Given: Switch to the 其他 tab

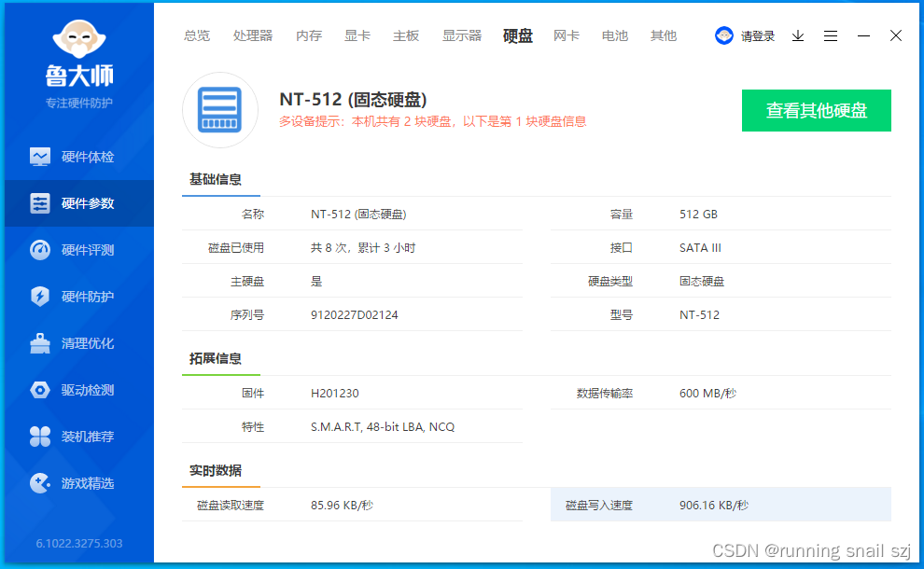Looking at the screenshot, I should 664,36.
